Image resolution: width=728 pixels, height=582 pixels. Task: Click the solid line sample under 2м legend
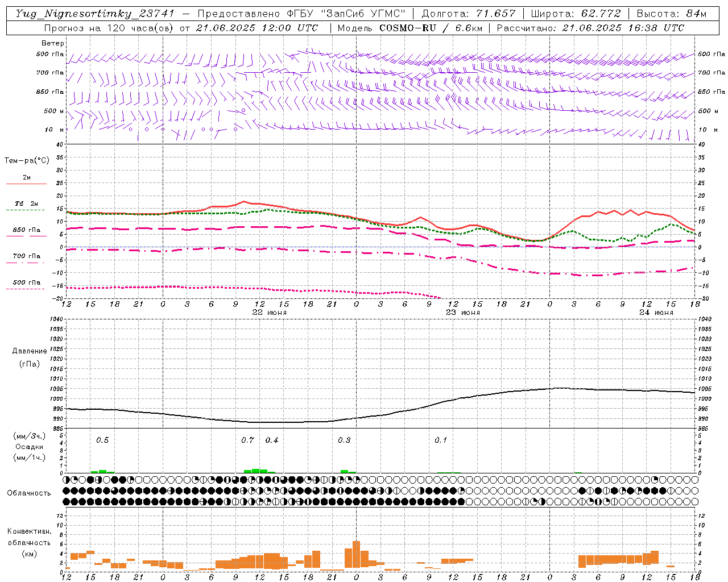[x=26, y=184]
